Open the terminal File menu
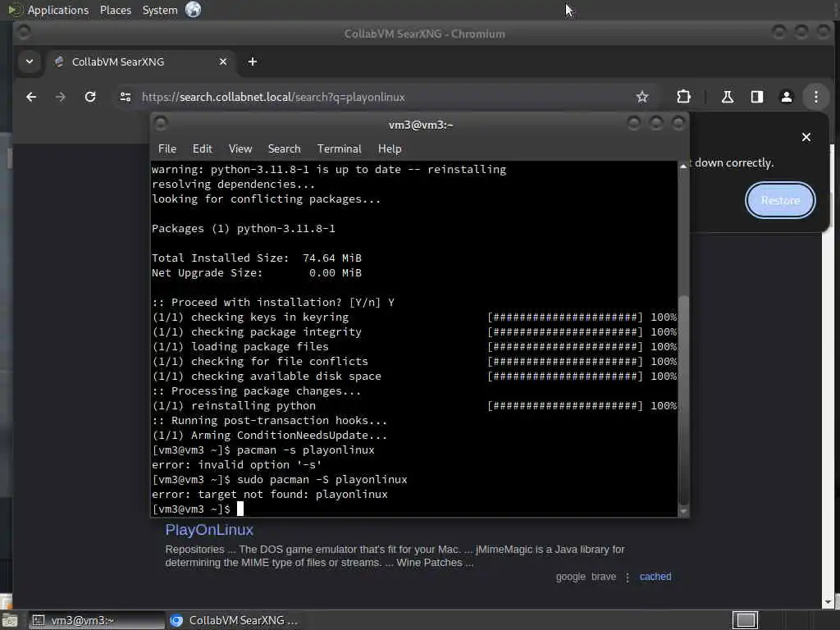The height and width of the screenshot is (630, 840). click(x=167, y=149)
